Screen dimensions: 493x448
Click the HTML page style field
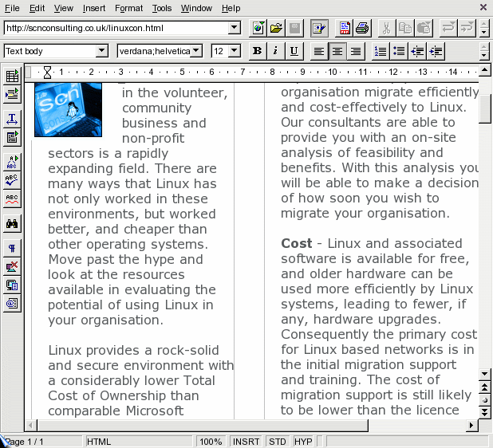point(138,442)
